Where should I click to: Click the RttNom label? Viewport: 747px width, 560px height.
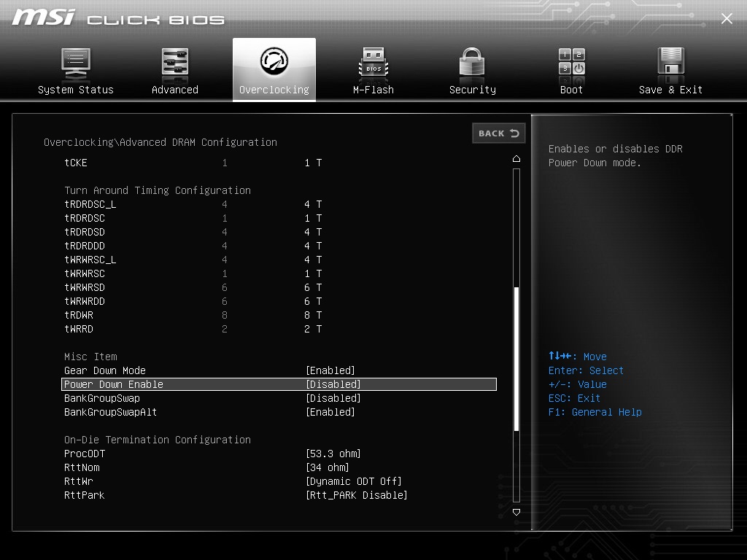[x=82, y=467]
